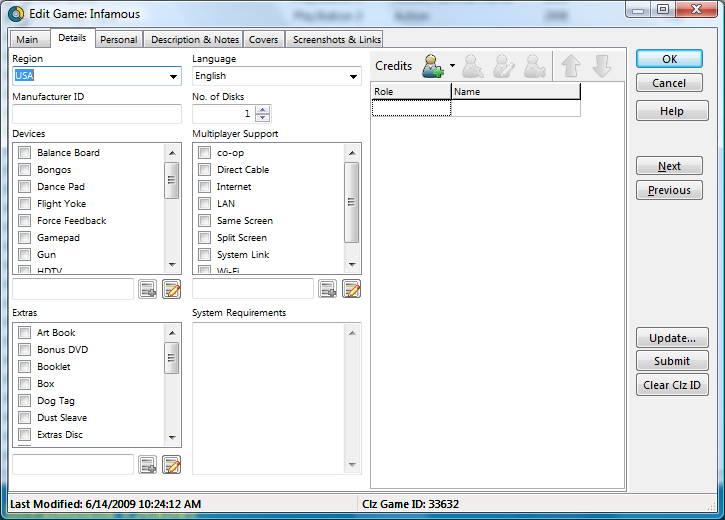Screen dimensions: 725x520
Task: Click Clear Clz ID button
Action: pyautogui.click(x=672, y=385)
